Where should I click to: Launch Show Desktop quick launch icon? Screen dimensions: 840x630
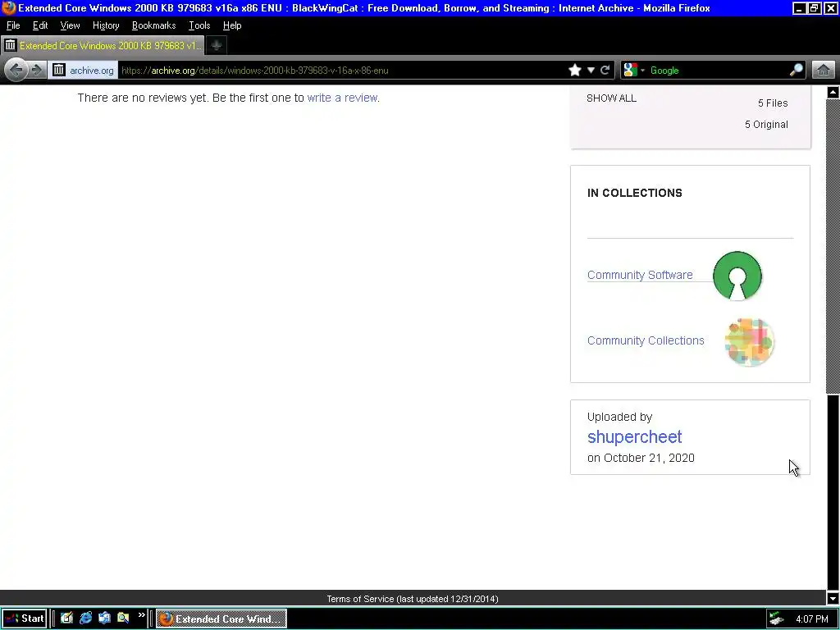(x=66, y=619)
